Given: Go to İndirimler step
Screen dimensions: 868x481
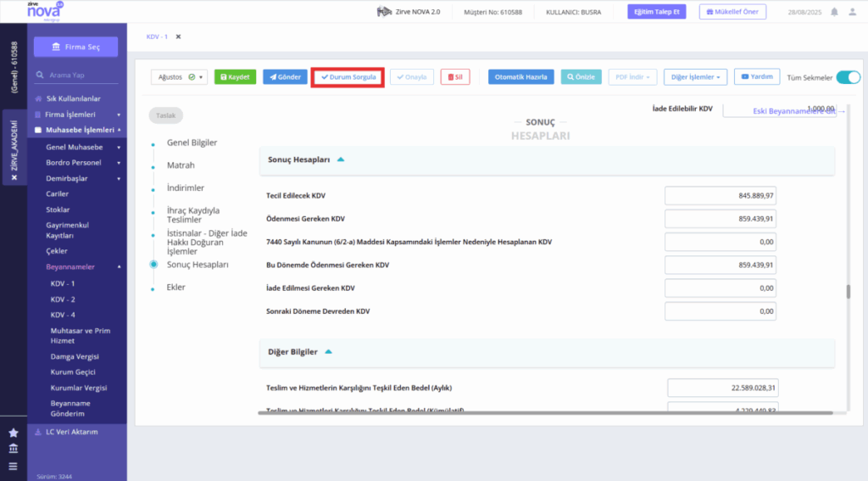Looking at the screenshot, I should click(x=186, y=187).
